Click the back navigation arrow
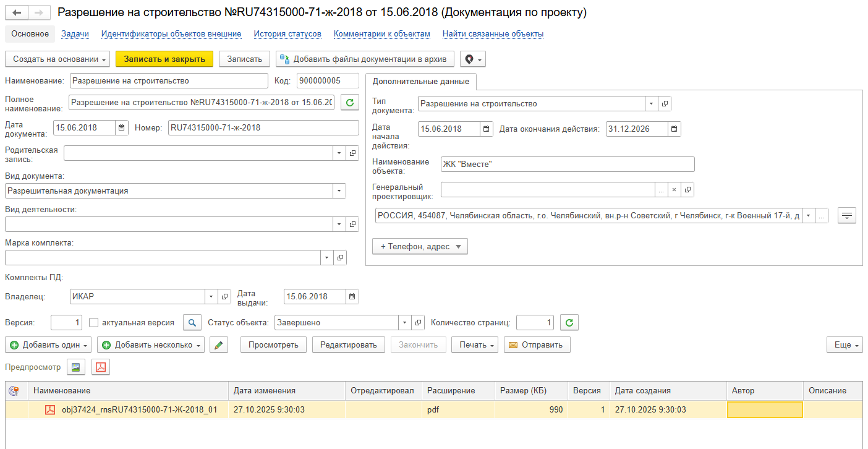 [17, 12]
